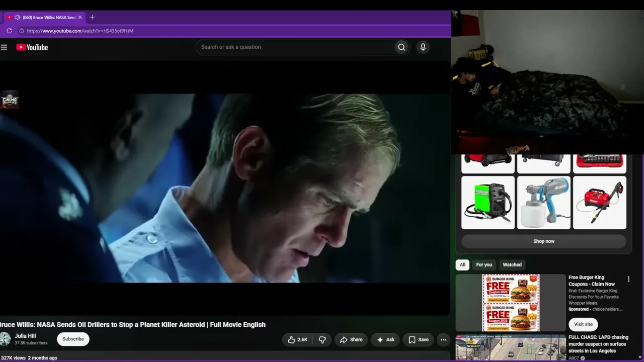Click the '327K views' text
The image size is (644, 362).
(13, 358)
